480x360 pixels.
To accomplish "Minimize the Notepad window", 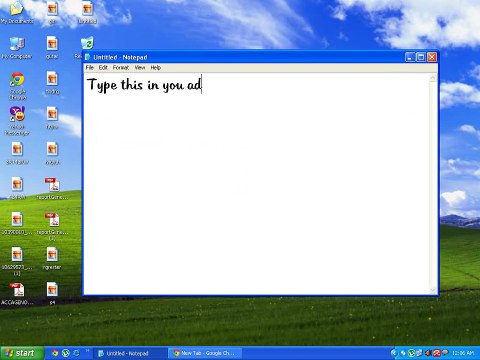I will click(x=410, y=57).
